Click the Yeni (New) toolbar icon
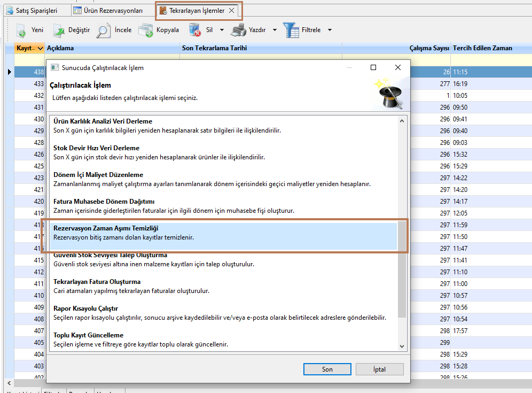Image resolution: width=532 pixels, height=393 pixels. (21, 30)
